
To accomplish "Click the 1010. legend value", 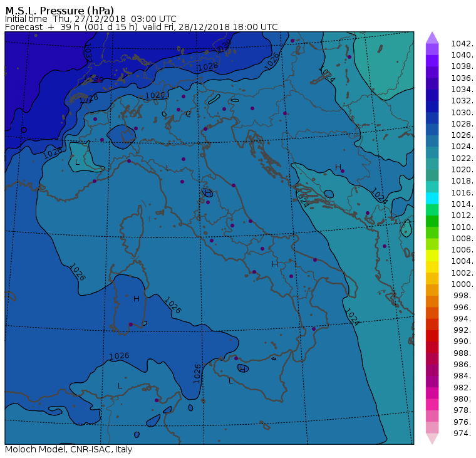I will click(x=462, y=227).
